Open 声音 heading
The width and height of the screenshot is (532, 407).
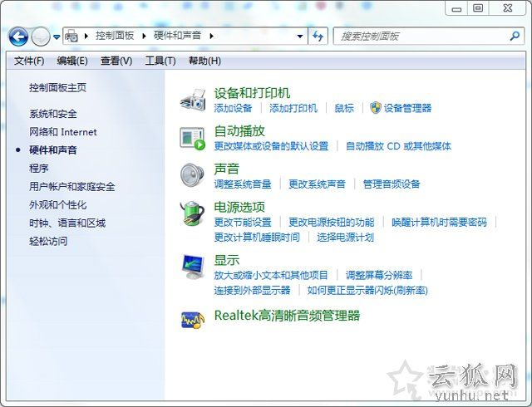[227, 169]
